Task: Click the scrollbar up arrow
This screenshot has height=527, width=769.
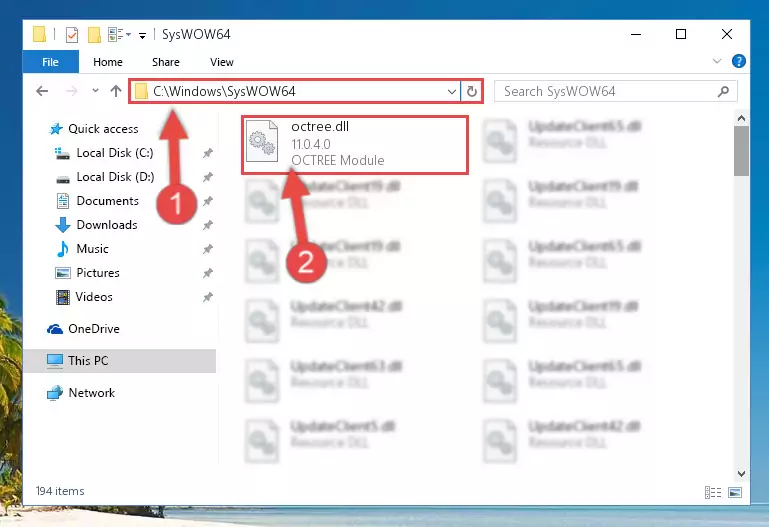Action: [741, 118]
